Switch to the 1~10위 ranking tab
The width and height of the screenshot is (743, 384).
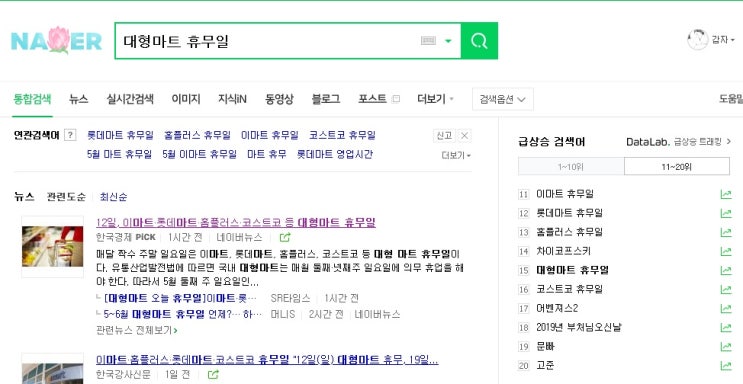(x=571, y=167)
